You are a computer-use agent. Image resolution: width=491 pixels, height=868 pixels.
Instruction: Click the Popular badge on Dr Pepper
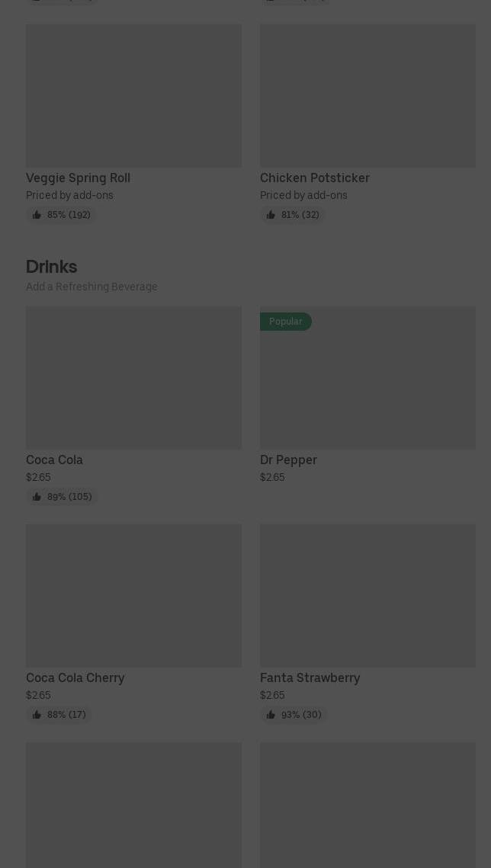[286, 322]
